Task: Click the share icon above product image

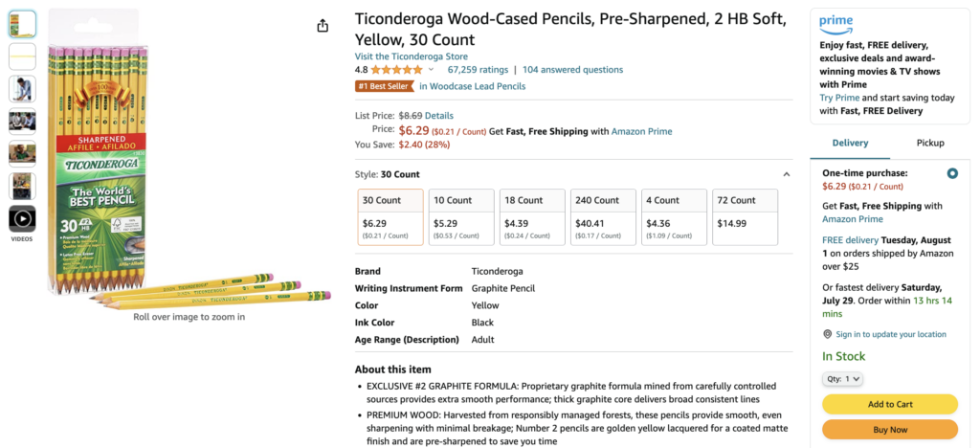Action: point(323,26)
